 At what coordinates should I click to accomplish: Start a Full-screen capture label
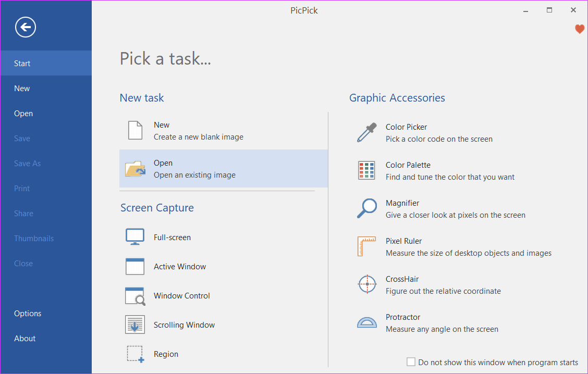172,237
